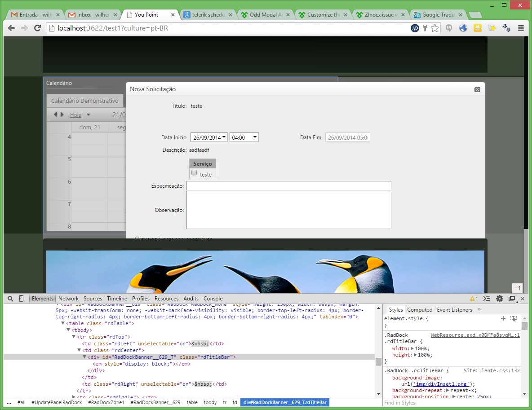Click the DevTools inspect element magnifier
This screenshot has width=532, height=410.
(x=10, y=299)
